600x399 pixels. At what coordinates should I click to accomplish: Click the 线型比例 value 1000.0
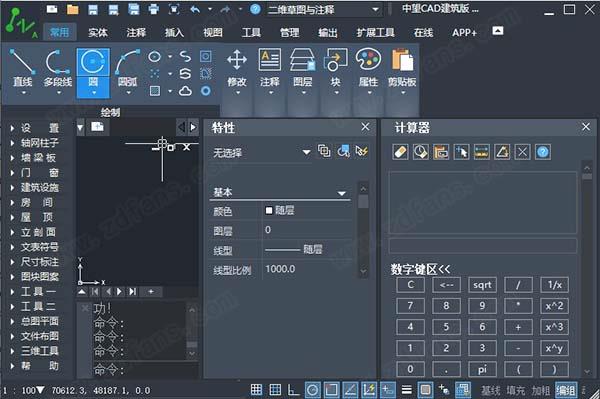[280, 269]
